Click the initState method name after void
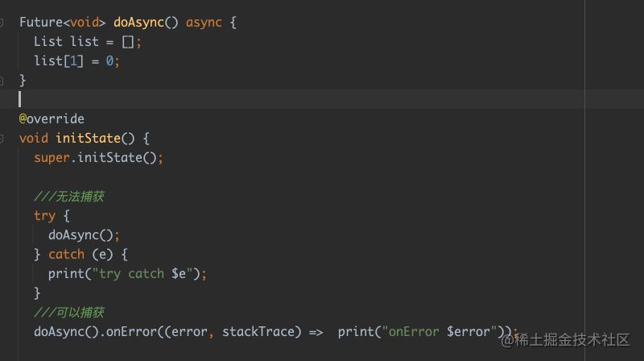644x361 pixels. tap(89, 139)
